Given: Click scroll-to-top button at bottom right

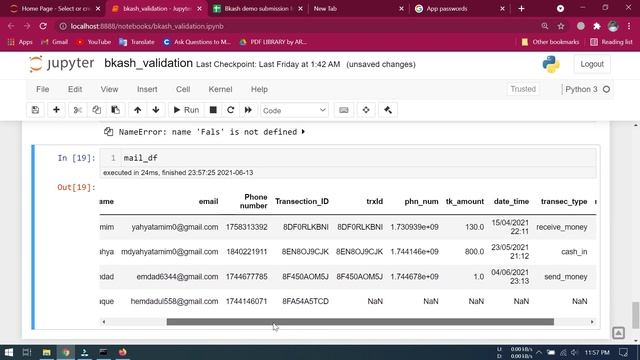Looking at the screenshot, I should [618, 333].
